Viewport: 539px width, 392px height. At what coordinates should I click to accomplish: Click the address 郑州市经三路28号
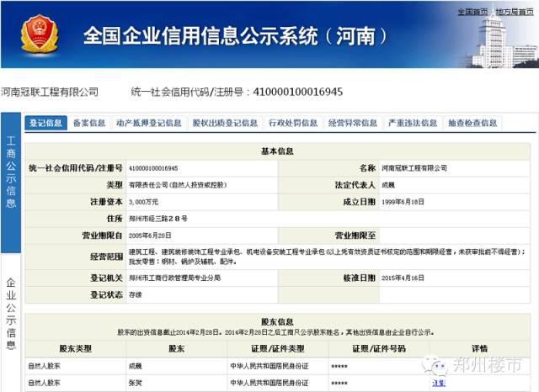point(158,219)
